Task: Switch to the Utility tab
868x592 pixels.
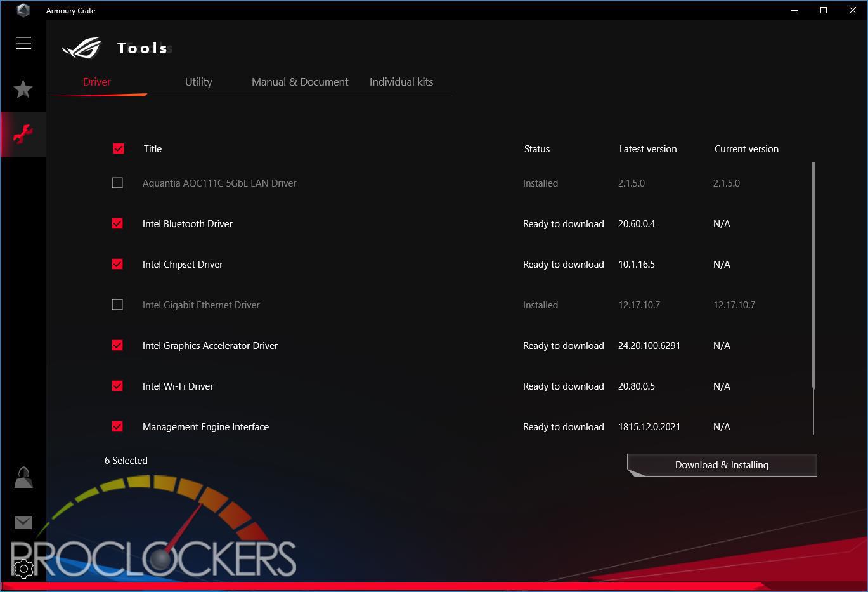Action: [198, 82]
